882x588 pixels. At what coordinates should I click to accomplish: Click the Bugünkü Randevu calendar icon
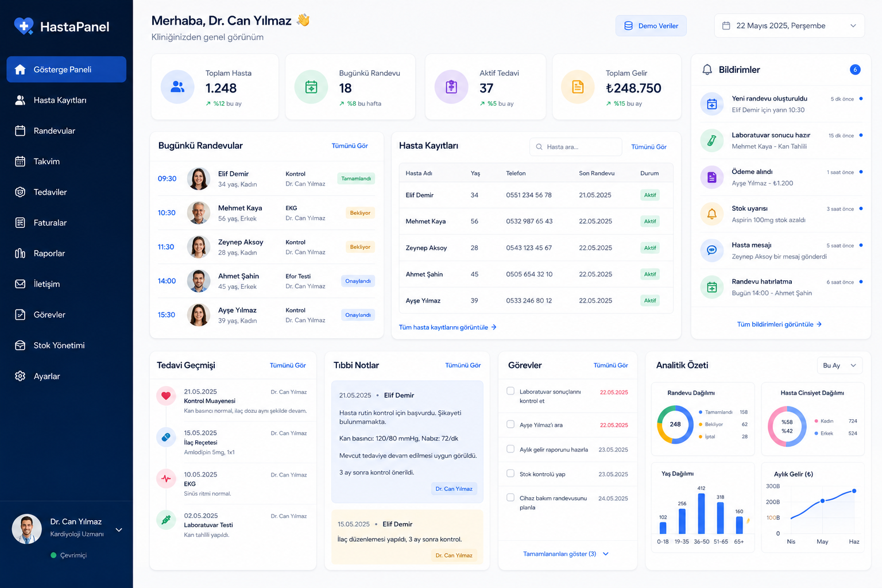coord(311,87)
